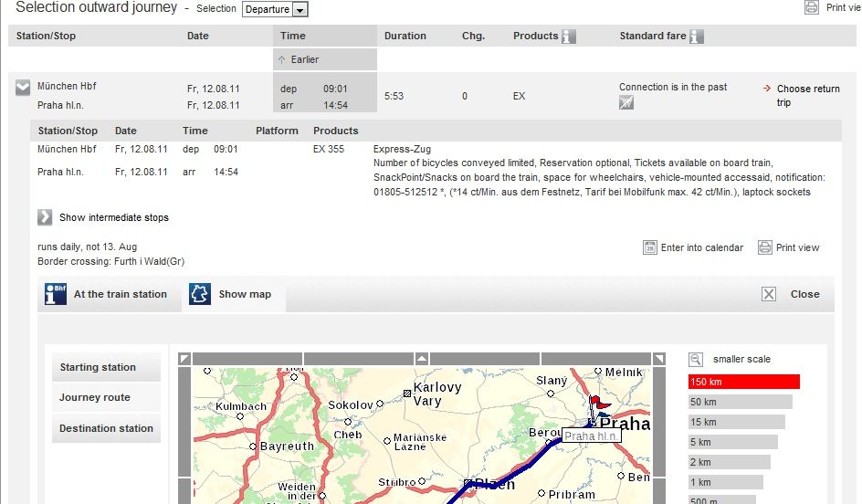Click the Bhf info icon
Screen dimensions: 862x504
[x=56, y=294]
